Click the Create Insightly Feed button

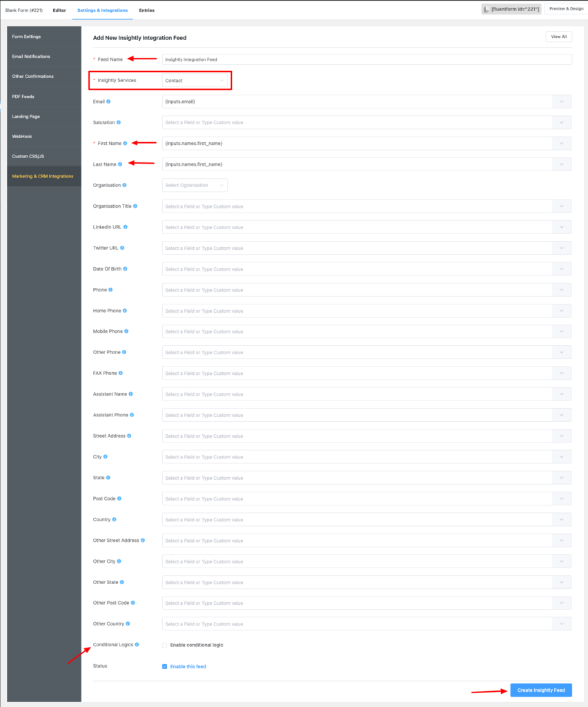(540, 690)
